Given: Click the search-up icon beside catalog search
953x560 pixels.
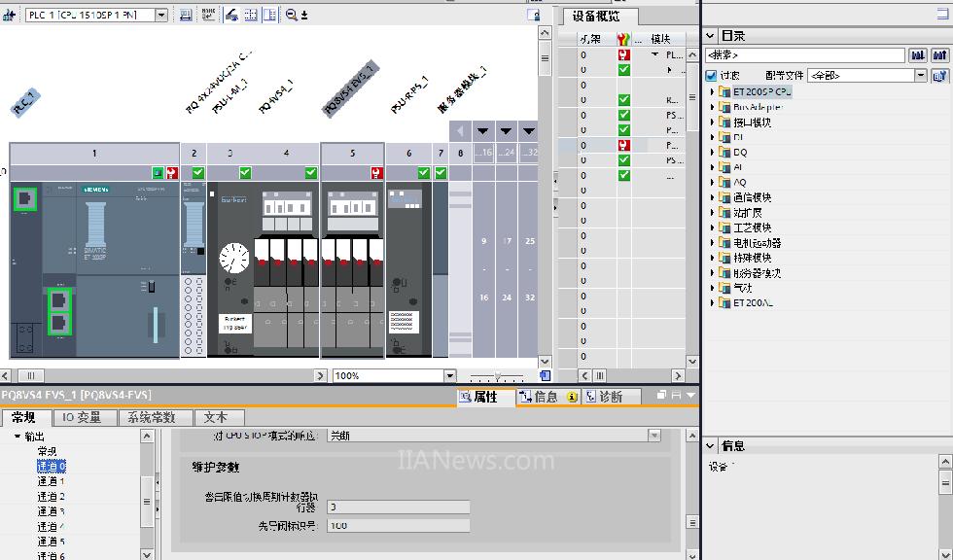Looking at the screenshot, I should (x=938, y=56).
